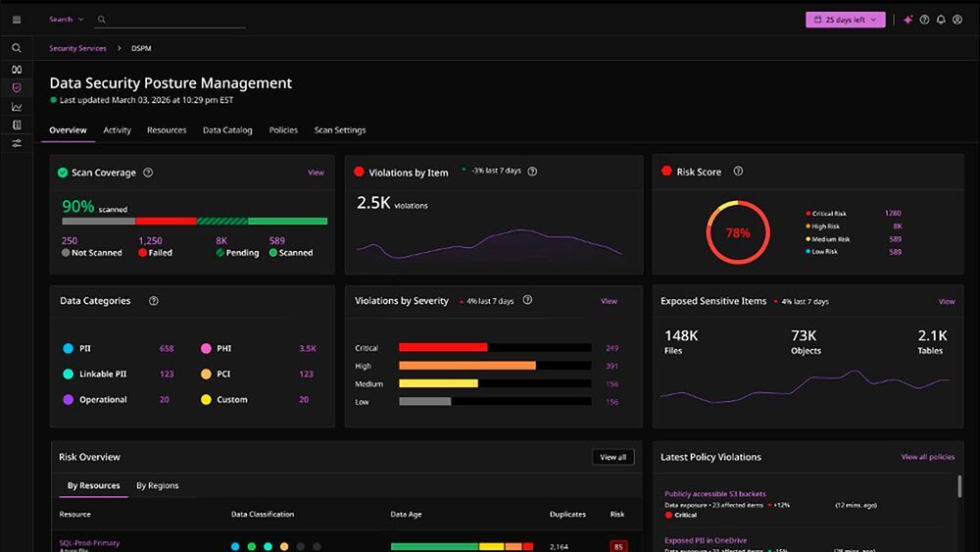Click the sliders settings icon in sidebar

17,143
